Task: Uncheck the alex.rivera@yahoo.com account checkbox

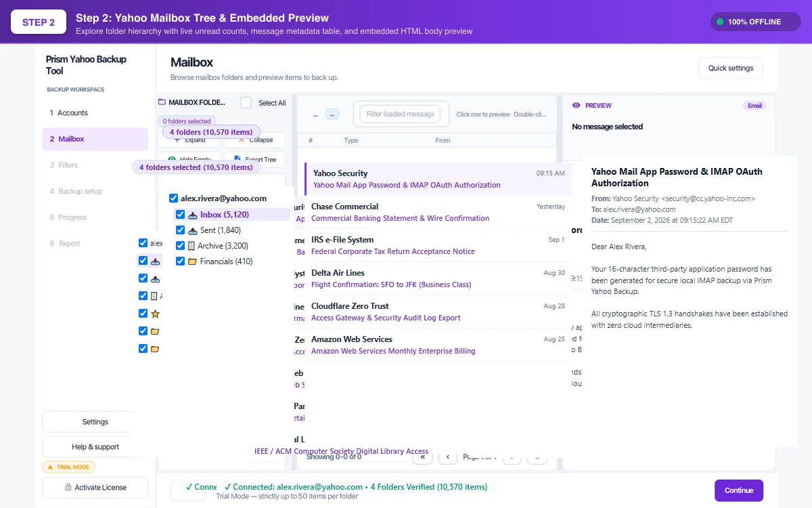Action: (x=173, y=198)
